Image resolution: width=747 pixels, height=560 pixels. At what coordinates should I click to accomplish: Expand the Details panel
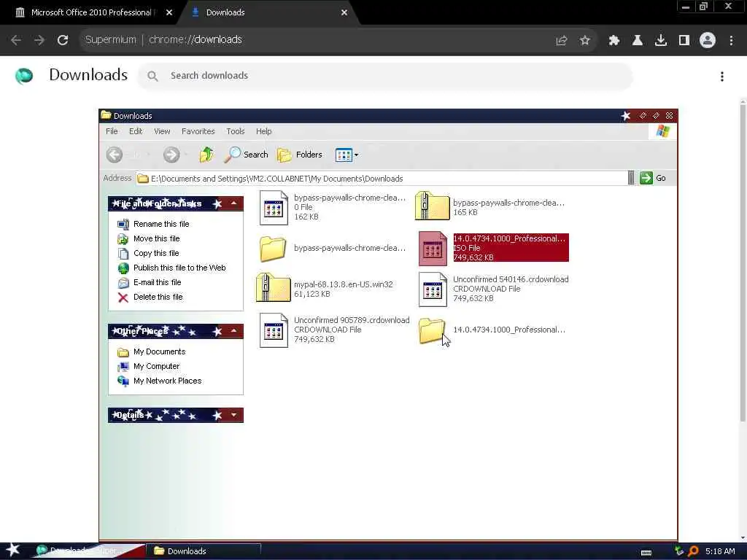pyautogui.click(x=233, y=415)
